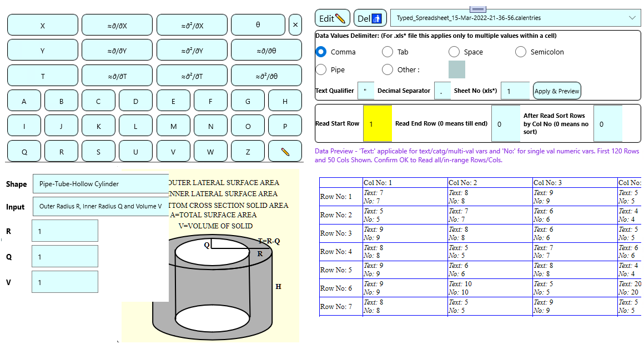
Task: Click the Other delimiter gray input box
Action: (x=457, y=69)
